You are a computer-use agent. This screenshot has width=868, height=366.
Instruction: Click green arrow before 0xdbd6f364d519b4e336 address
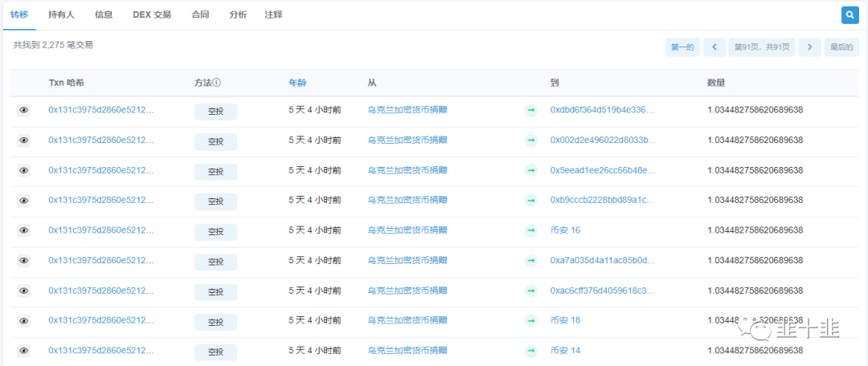pos(530,111)
